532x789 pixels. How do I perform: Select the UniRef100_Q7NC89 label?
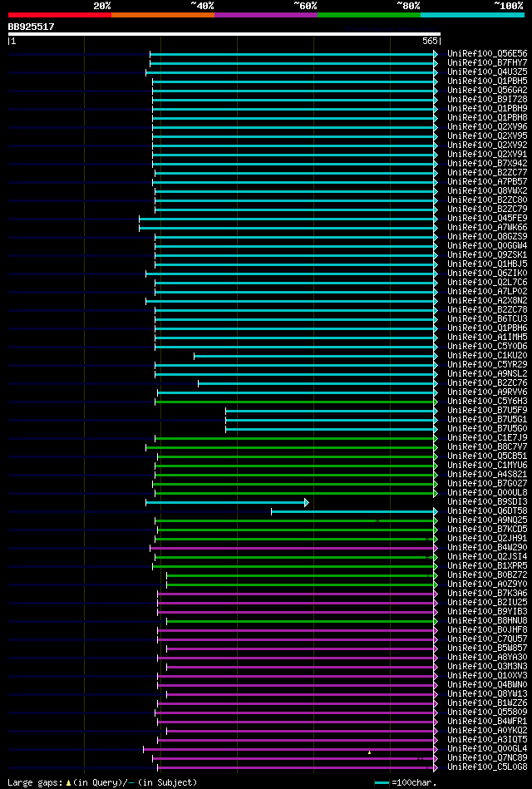click(488, 757)
